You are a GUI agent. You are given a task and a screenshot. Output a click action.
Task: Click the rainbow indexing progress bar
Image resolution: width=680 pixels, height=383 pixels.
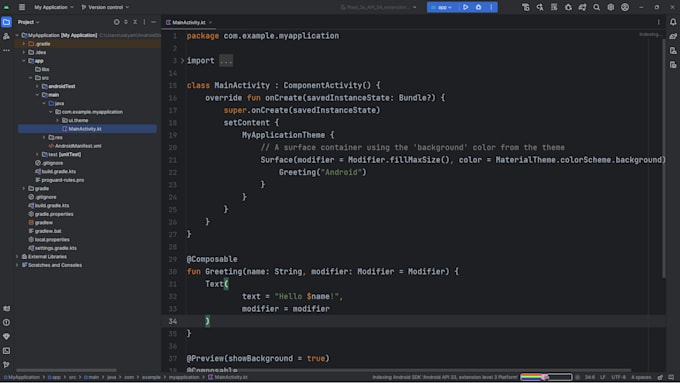tap(546, 377)
